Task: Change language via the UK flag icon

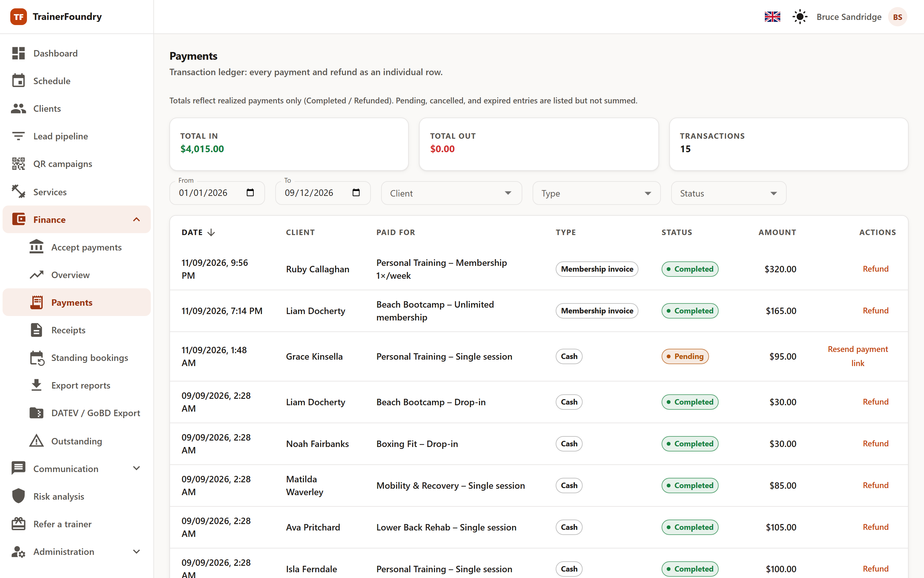Action: tap(773, 17)
